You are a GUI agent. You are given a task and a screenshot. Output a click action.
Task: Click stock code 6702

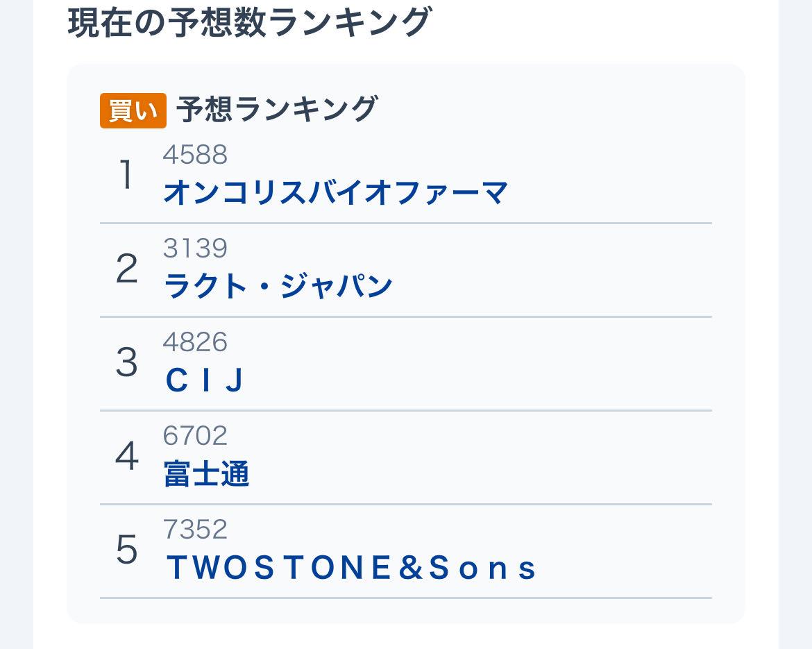click(195, 436)
